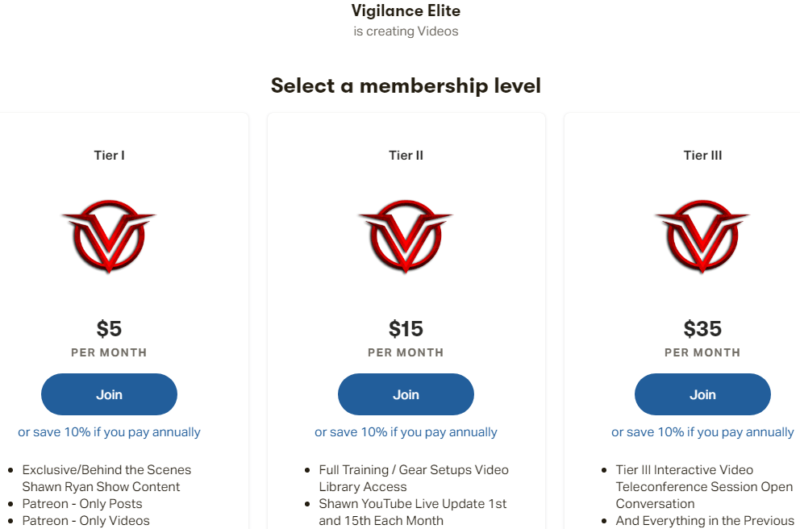The image size is (800, 529).
Task: Click 'Tier III Interactive Video' benefit text
Action: (x=684, y=469)
